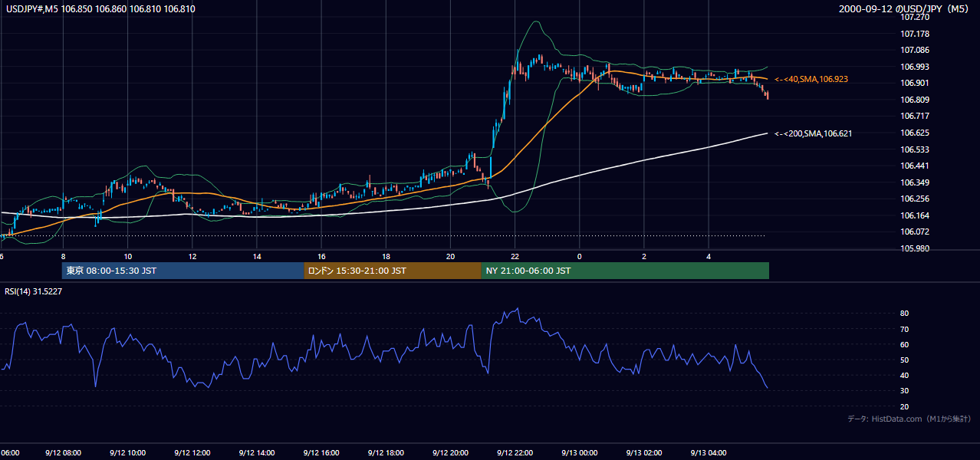Click the date label 9/12 20:00
This screenshot has width=980, height=460.
click(450, 452)
